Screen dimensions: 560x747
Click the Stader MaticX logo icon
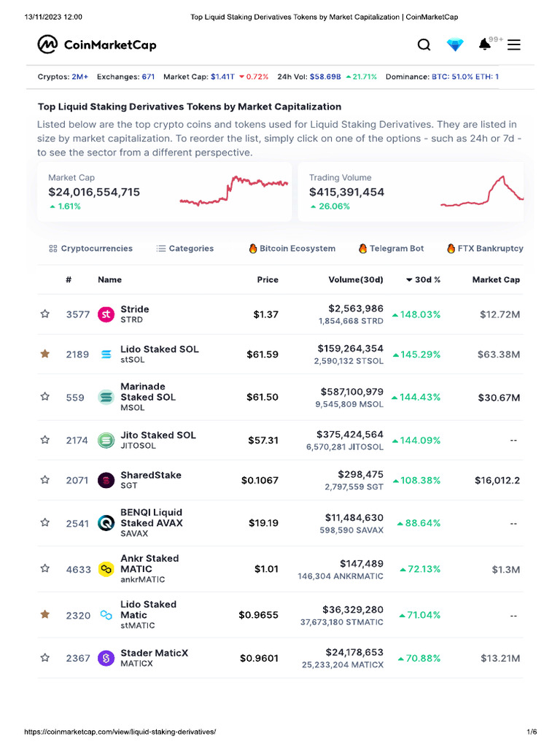point(106,658)
